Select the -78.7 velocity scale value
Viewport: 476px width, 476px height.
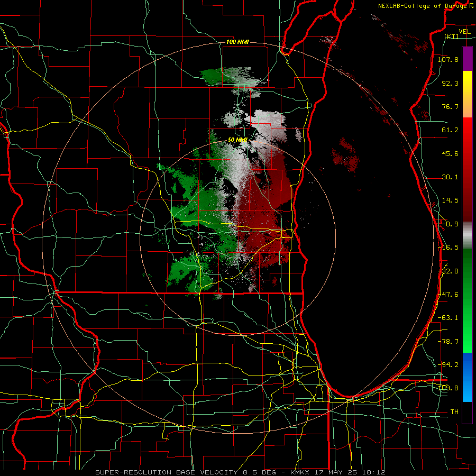coord(448,342)
